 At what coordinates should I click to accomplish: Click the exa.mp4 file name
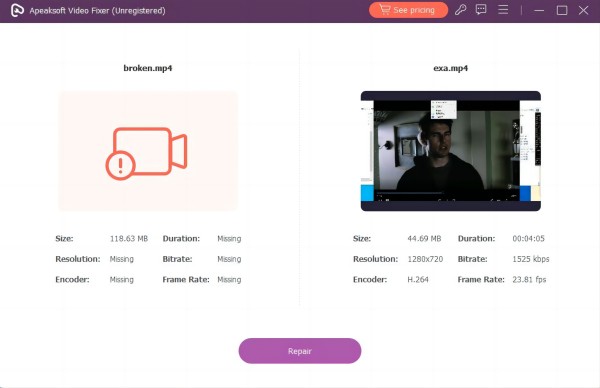click(450, 68)
